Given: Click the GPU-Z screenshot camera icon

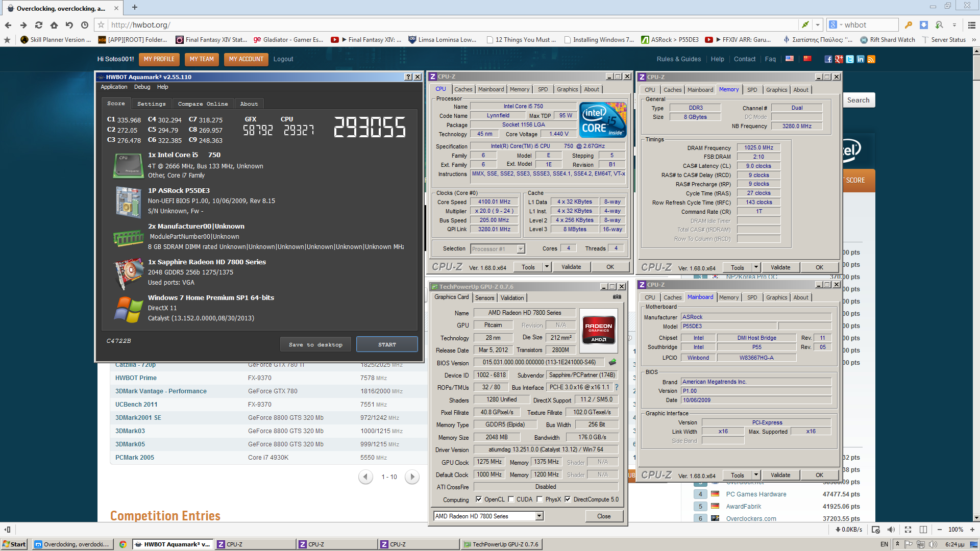Looking at the screenshot, I should 617,297.
